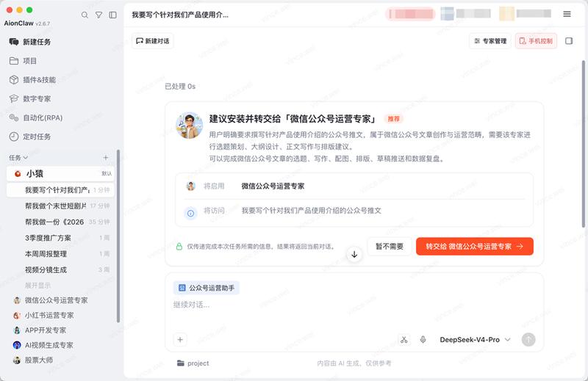588x381 pixels.
Task: Click the 数字专家 graduation cap icon
Action: pyautogui.click(x=14, y=98)
